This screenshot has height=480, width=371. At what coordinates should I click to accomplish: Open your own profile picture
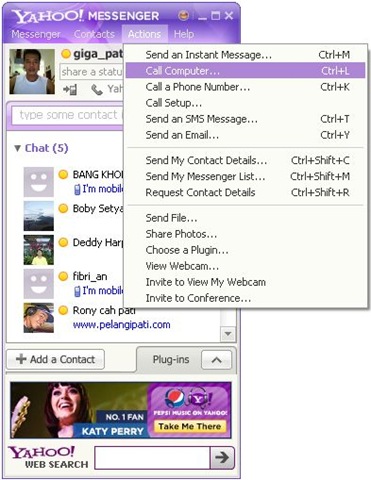click(x=32, y=71)
